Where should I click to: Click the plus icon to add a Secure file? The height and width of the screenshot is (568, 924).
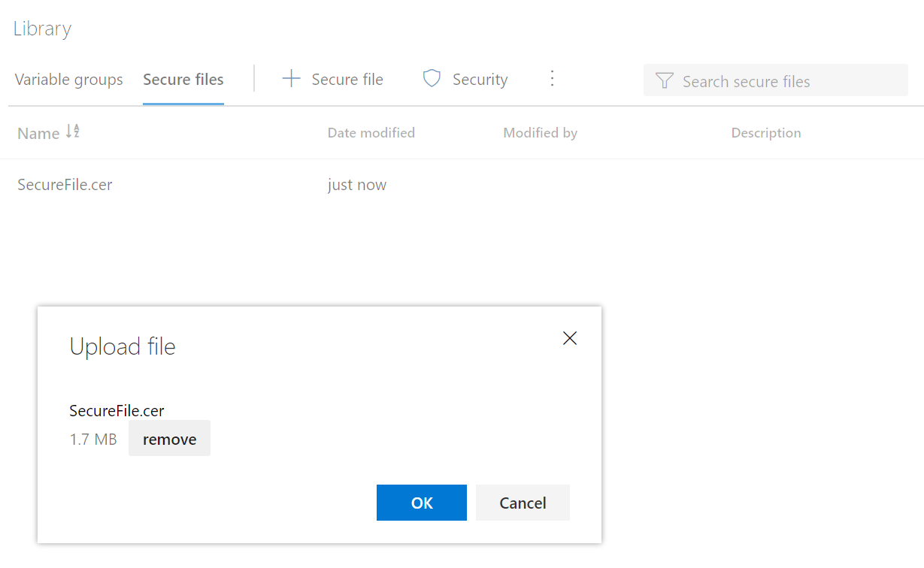coord(290,78)
